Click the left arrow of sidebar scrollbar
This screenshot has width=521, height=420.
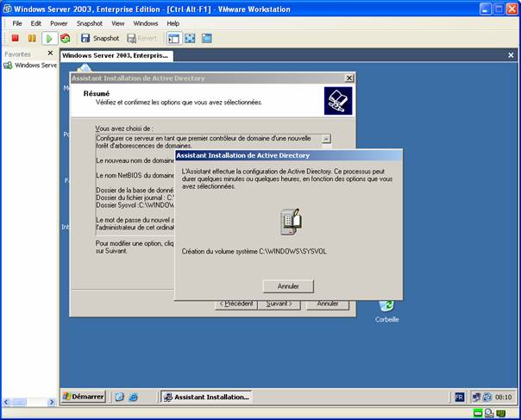[6, 402]
